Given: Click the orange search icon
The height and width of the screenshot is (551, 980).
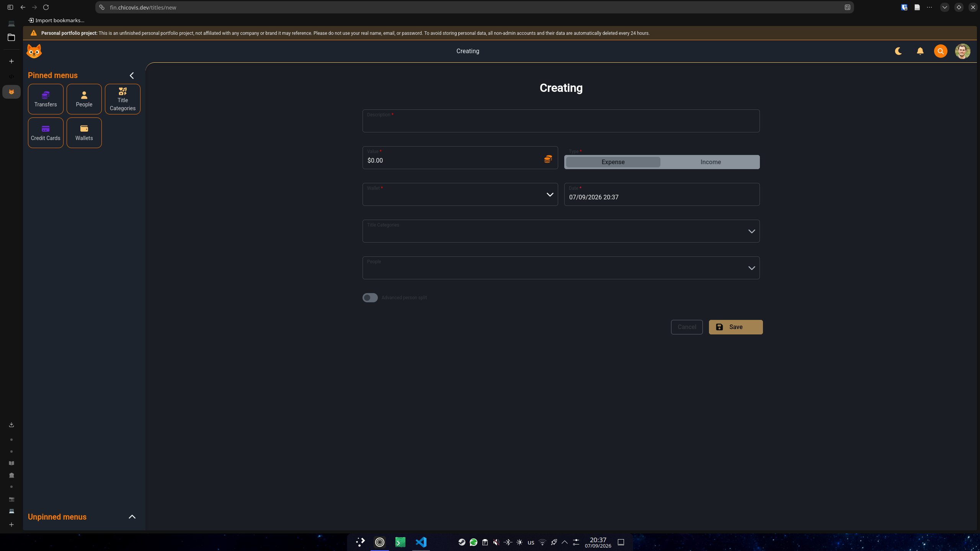Looking at the screenshot, I should click(x=941, y=51).
